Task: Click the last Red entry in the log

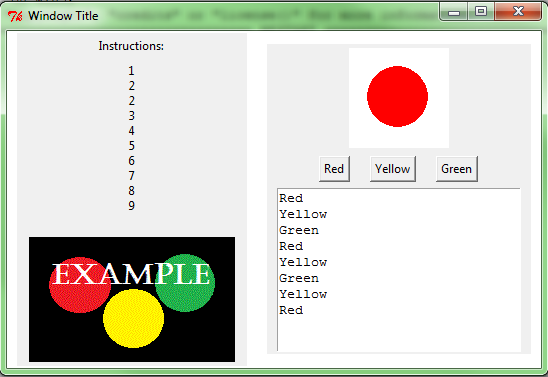Action: point(291,310)
